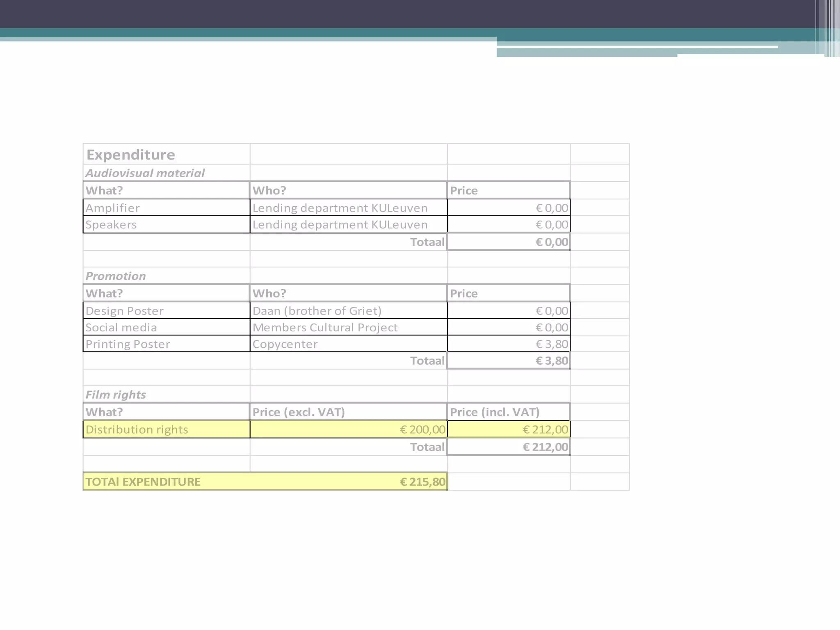Select the € 200,00 excl. VAT cell
840x630 pixels.
coord(422,429)
